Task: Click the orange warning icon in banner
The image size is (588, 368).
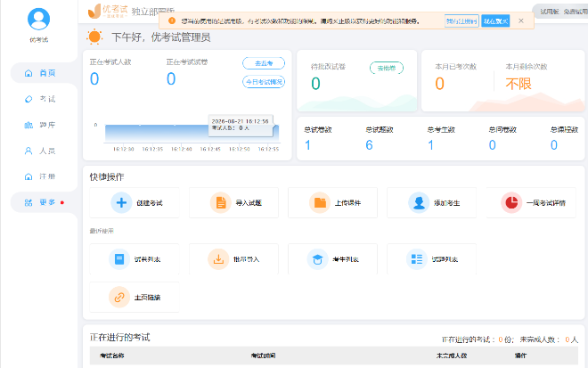Action: [x=172, y=20]
